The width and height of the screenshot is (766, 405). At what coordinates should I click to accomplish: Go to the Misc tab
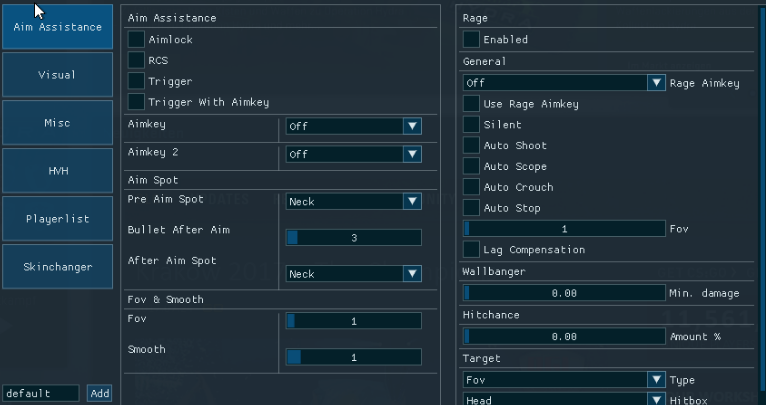(57, 123)
